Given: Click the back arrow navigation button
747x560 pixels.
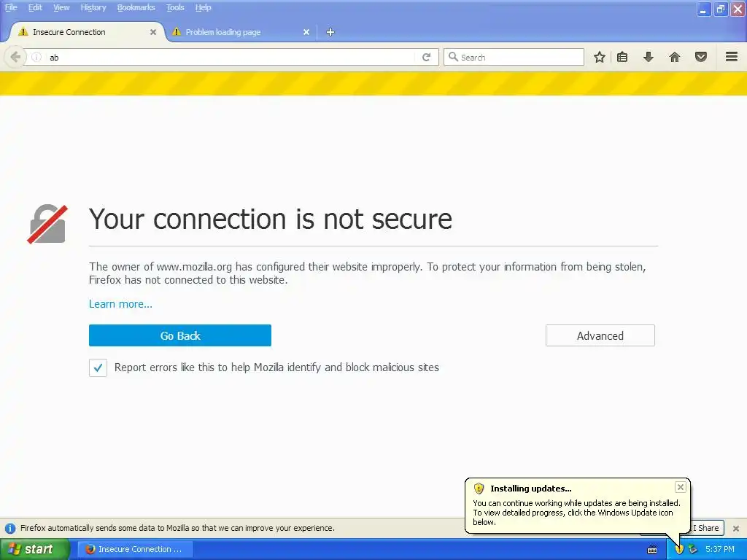Looking at the screenshot, I should click(x=15, y=57).
